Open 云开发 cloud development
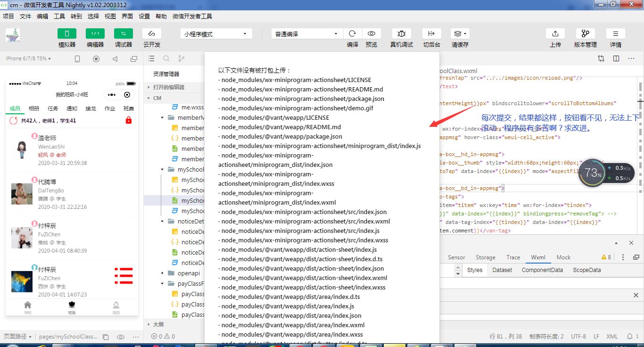This screenshot has width=644, height=347. [x=152, y=33]
